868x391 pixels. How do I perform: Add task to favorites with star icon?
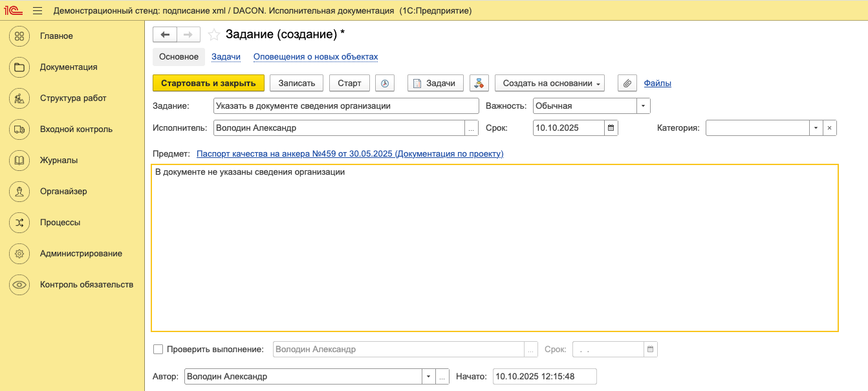point(214,34)
